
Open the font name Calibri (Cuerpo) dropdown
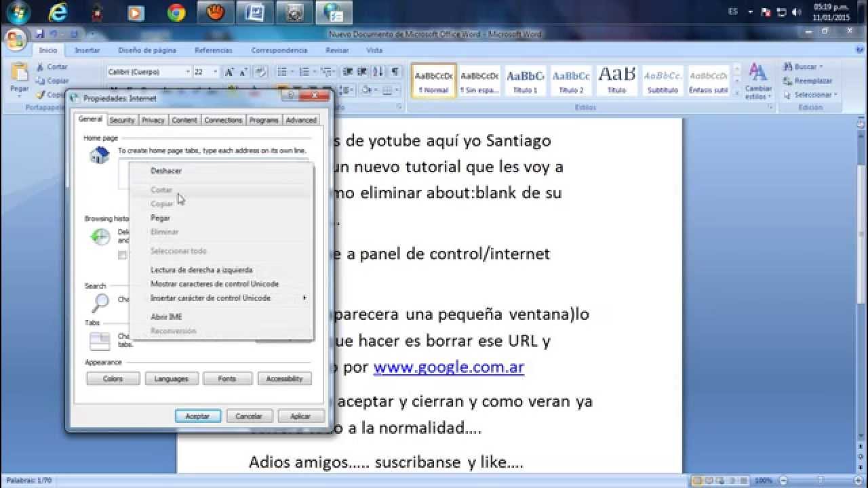(x=188, y=72)
